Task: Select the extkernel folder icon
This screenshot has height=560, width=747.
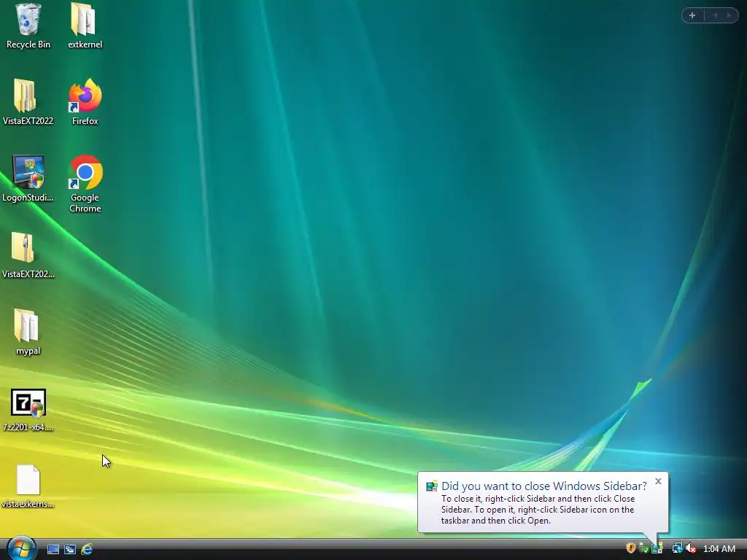Action: pyautogui.click(x=84, y=20)
